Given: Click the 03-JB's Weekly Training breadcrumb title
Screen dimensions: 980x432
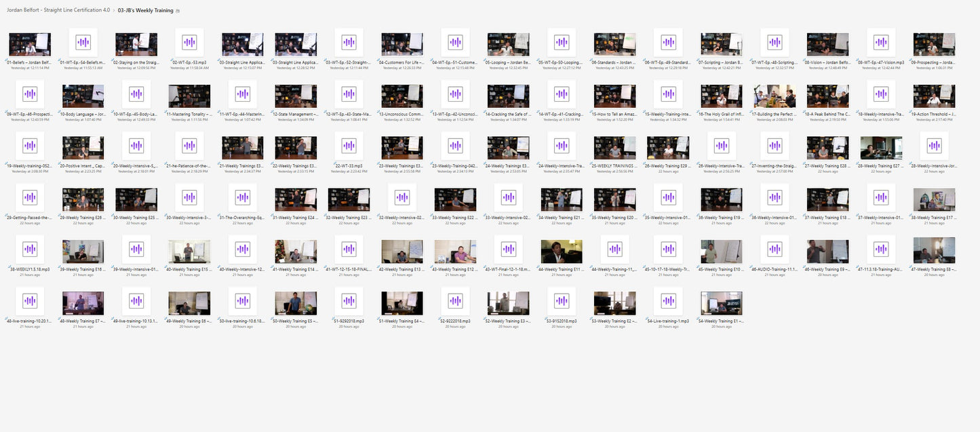Looking at the screenshot, I should (145, 11).
